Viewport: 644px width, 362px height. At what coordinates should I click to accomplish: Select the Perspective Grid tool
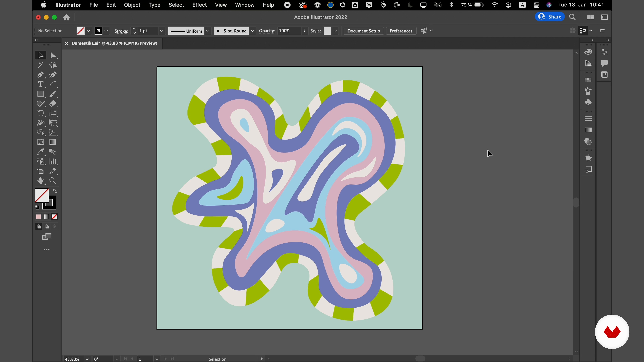[x=53, y=132]
